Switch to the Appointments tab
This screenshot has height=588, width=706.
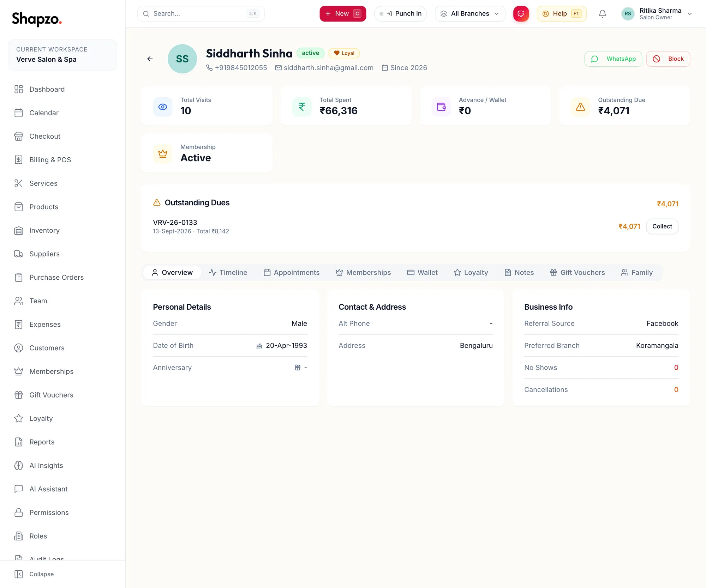pyautogui.click(x=292, y=273)
